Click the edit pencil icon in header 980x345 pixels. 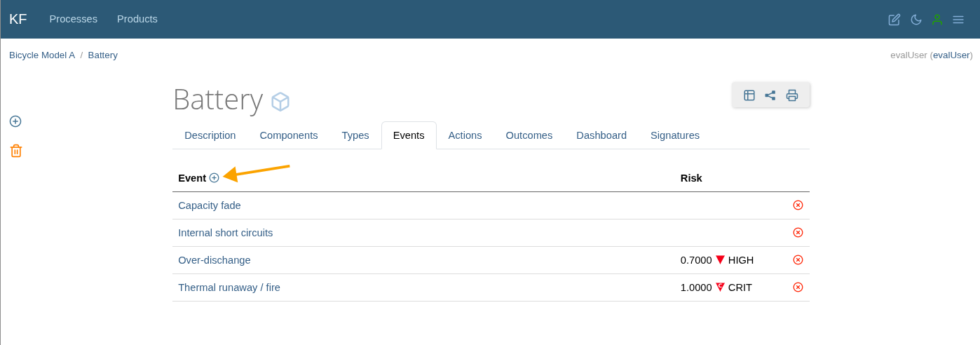894,20
